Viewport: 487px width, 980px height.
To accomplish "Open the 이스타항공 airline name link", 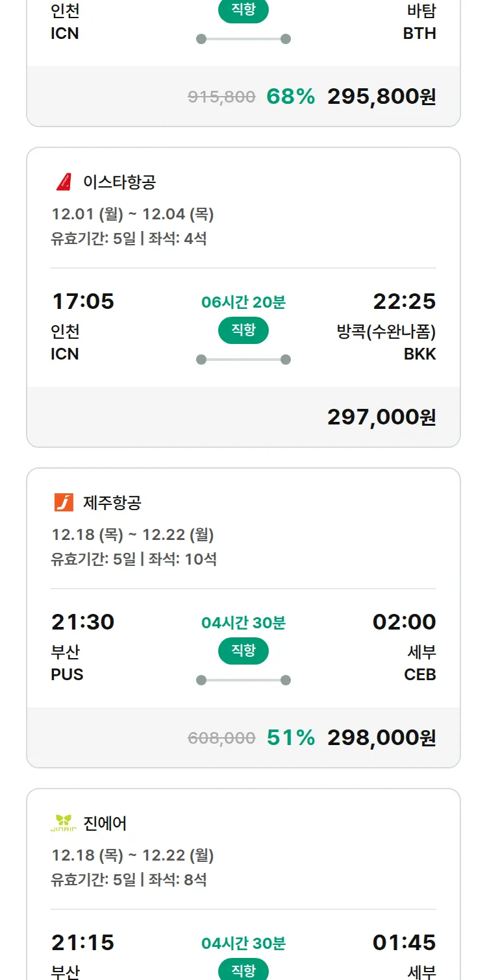I will click(119, 182).
